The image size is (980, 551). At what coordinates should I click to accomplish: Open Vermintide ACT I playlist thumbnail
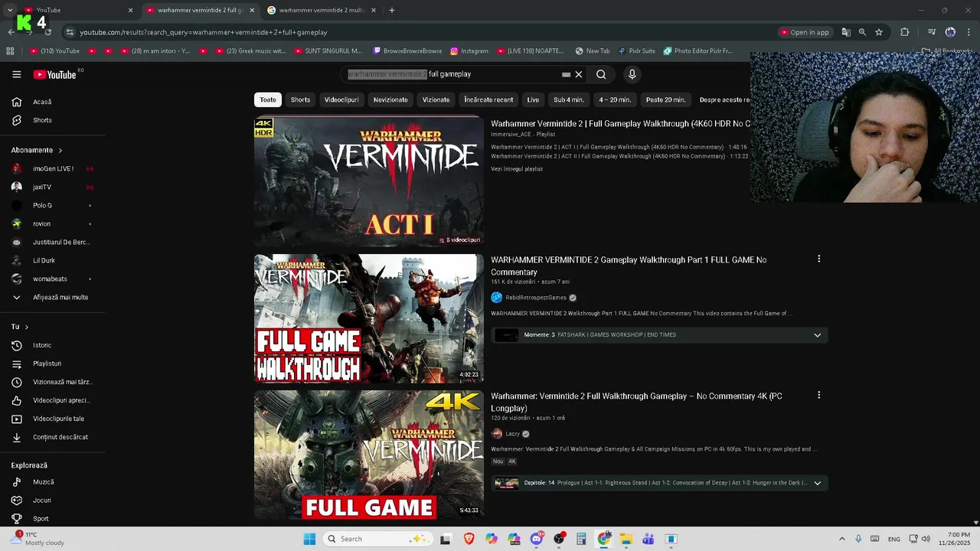[x=369, y=181]
